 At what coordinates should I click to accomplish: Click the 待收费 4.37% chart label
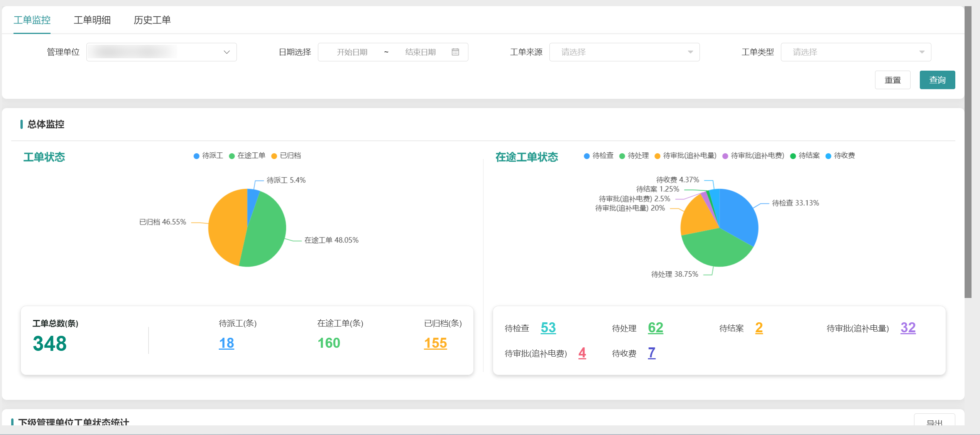coord(678,180)
